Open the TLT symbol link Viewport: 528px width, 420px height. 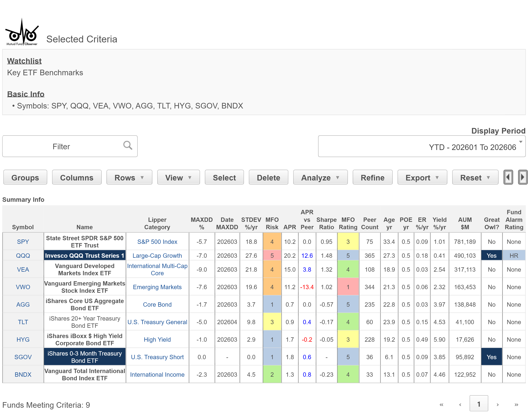coord(23,322)
